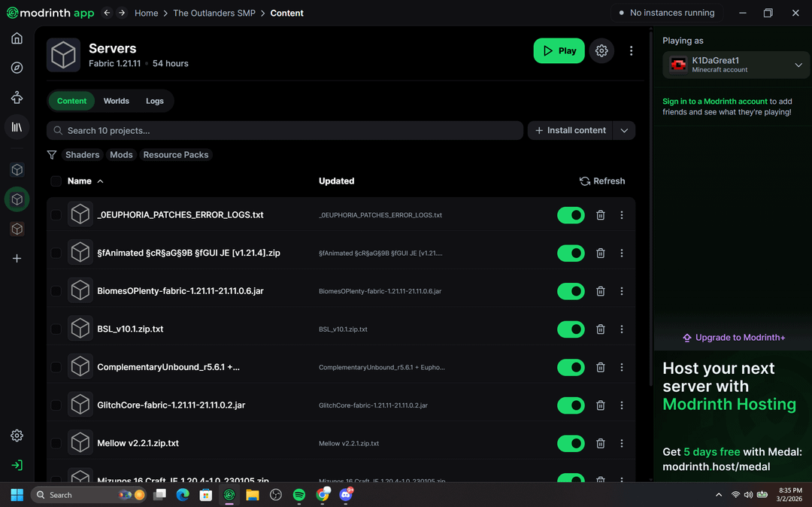812x507 pixels.
Task: Expand the Install content dropdown arrow
Action: click(624, 131)
